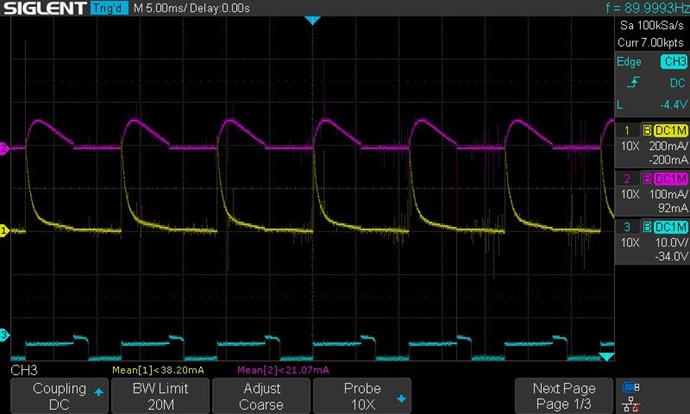Select the channel 2 magenta ground marker
Image resolution: width=690 pixels, height=414 pixels.
click(4, 148)
